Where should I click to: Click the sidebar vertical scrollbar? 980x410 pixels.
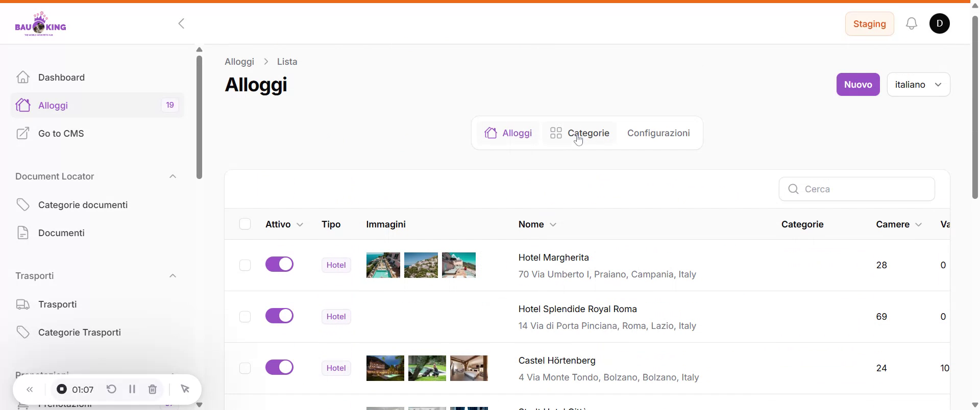click(199, 117)
